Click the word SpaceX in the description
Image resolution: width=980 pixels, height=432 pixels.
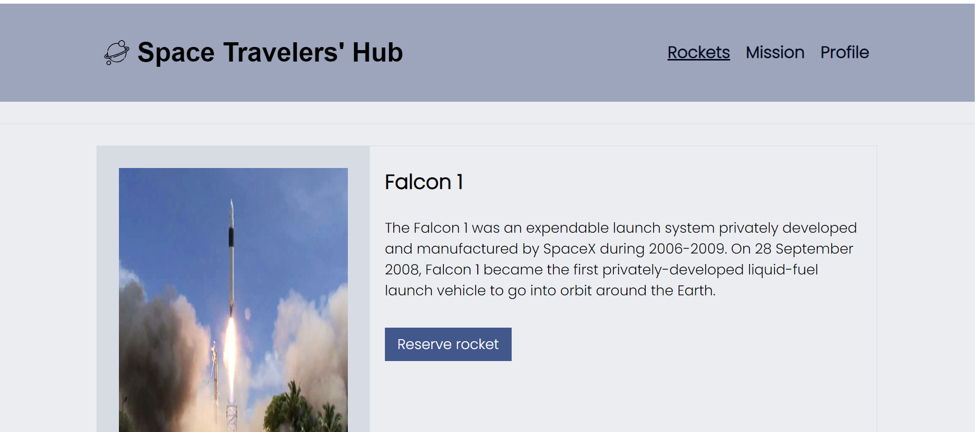tap(569, 249)
